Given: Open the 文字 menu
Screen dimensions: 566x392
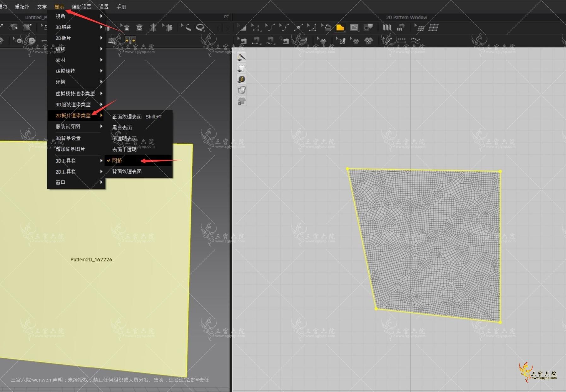Looking at the screenshot, I should (42, 7).
